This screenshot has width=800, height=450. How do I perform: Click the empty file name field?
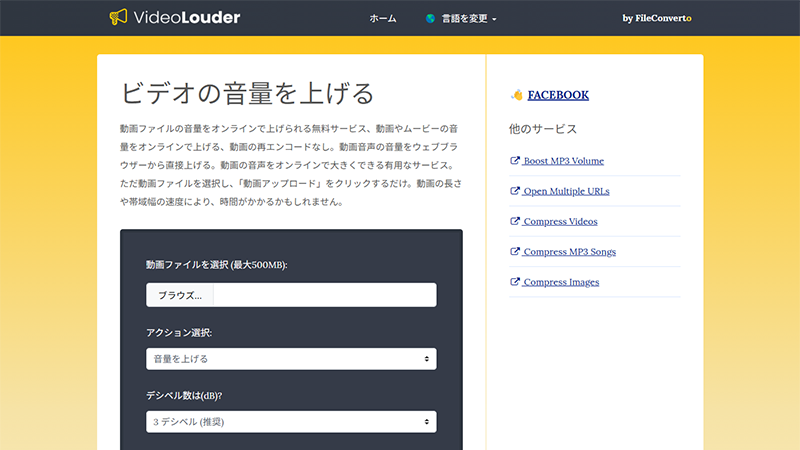(x=325, y=295)
